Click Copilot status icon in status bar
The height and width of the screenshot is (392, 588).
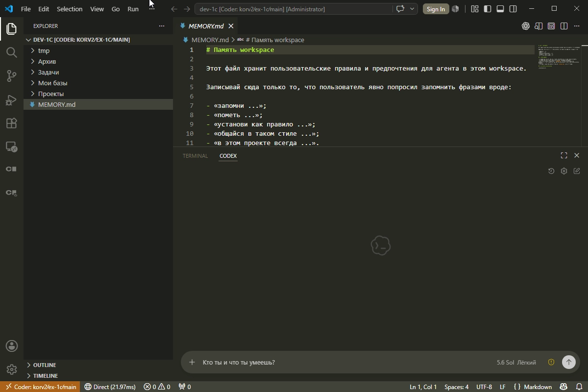(x=564, y=387)
